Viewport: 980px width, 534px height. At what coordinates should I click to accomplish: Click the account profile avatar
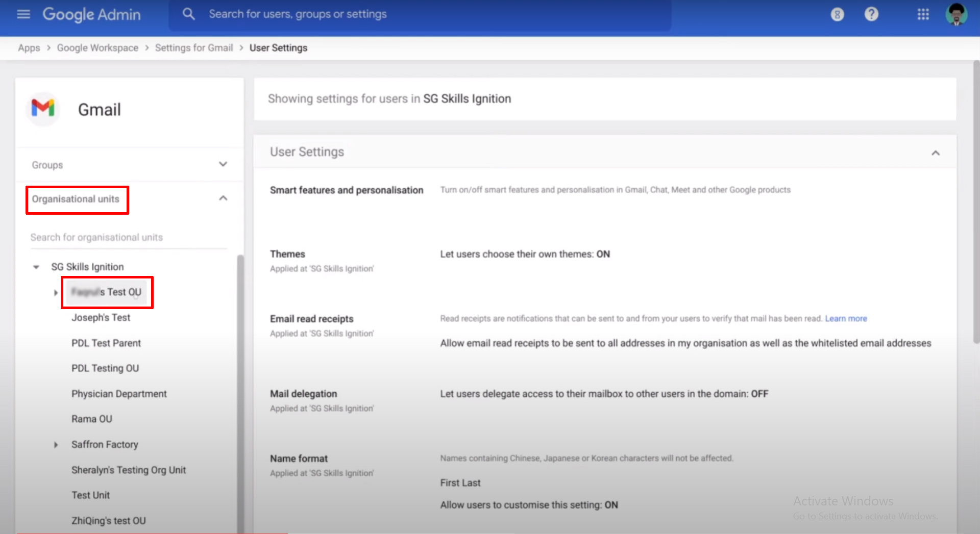pyautogui.click(x=956, y=14)
